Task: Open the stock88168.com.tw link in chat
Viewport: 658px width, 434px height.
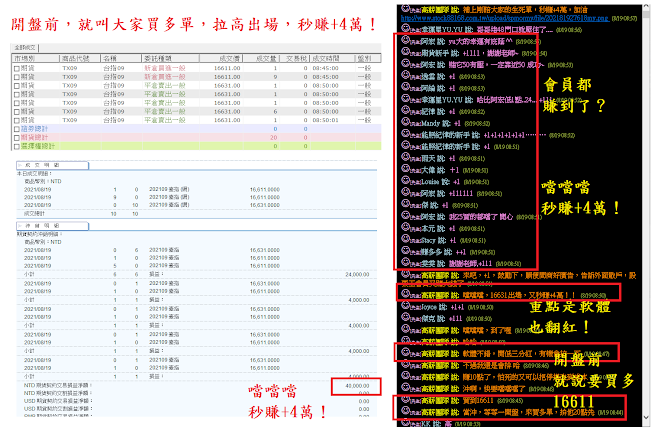Action: [505, 18]
